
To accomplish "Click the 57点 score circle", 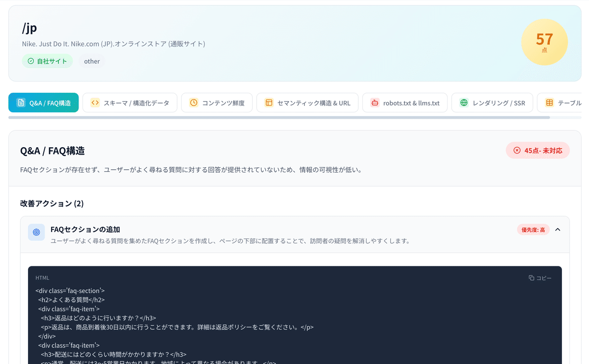I will [544, 43].
